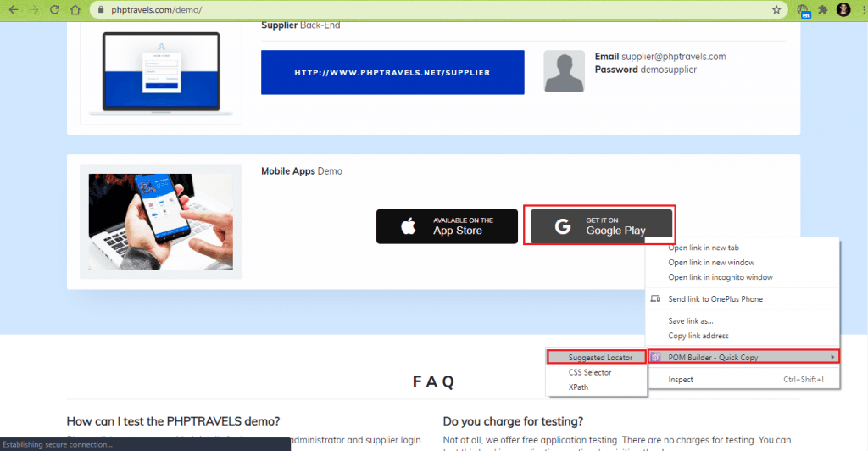The width and height of the screenshot is (868, 451).
Task: Click the Google Play download button
Action: click(601, 226)
